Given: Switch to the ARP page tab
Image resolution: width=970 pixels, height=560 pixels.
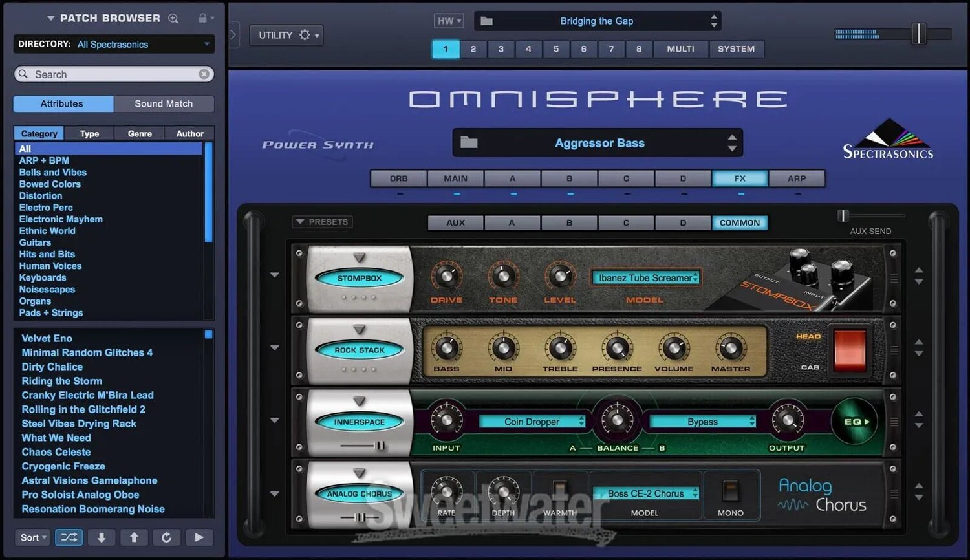Looking at the screenshot, I should [797, 178].
